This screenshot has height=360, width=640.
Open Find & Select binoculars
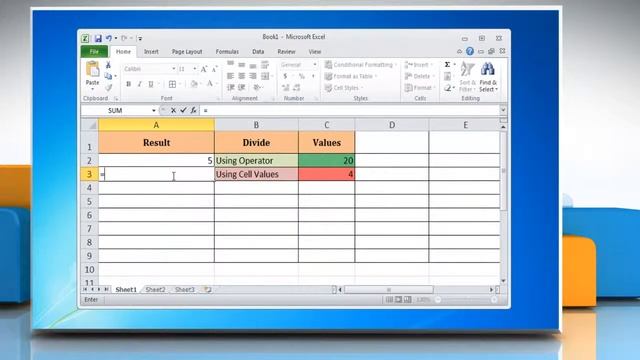tap(488, 77)
